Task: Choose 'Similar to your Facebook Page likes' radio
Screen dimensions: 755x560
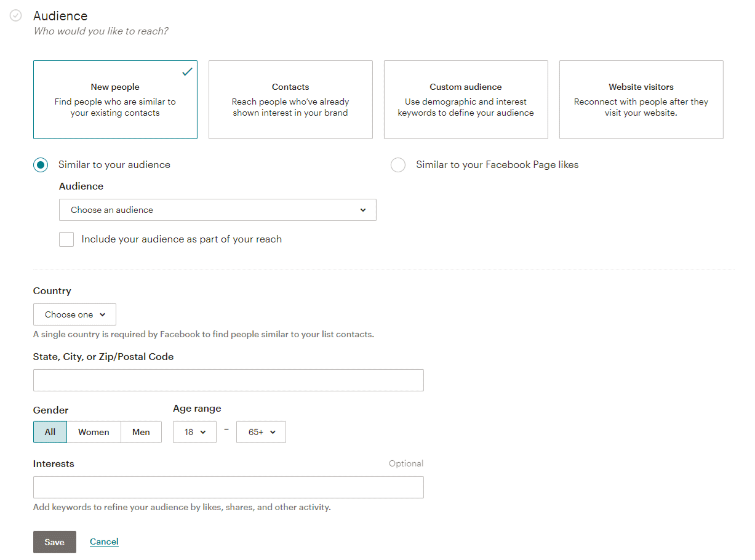Action: tap(398, 165)
